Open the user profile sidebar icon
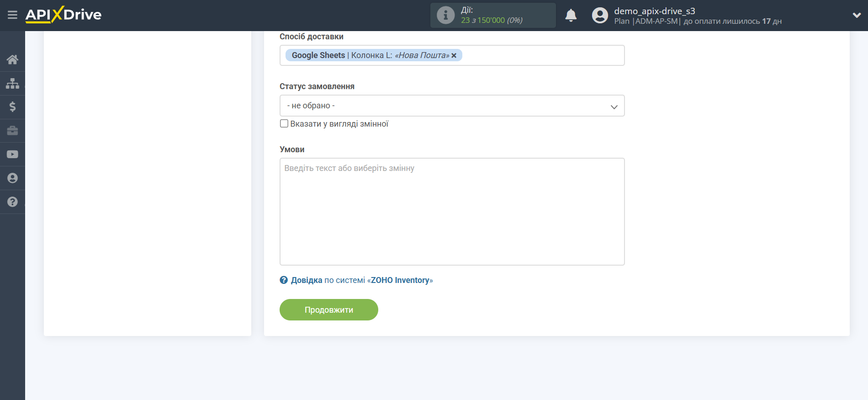This screenshot has width=868, height=400. pos(12,178)
